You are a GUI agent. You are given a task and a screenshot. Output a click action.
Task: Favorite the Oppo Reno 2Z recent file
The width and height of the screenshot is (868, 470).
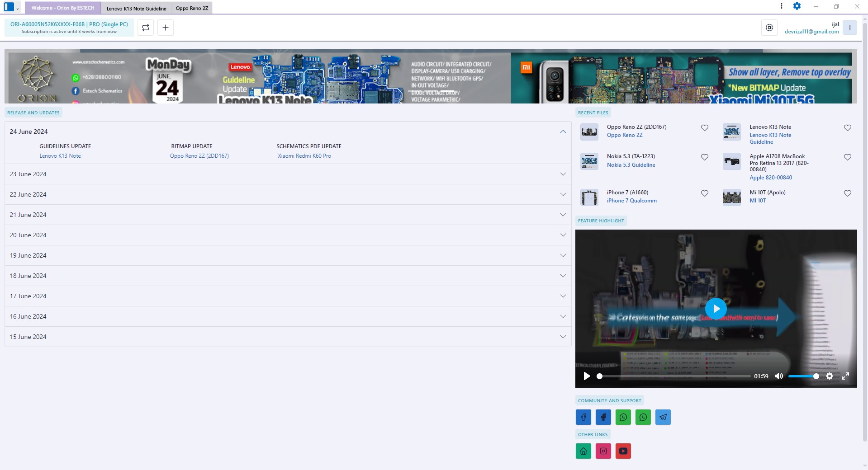point(704,128)
